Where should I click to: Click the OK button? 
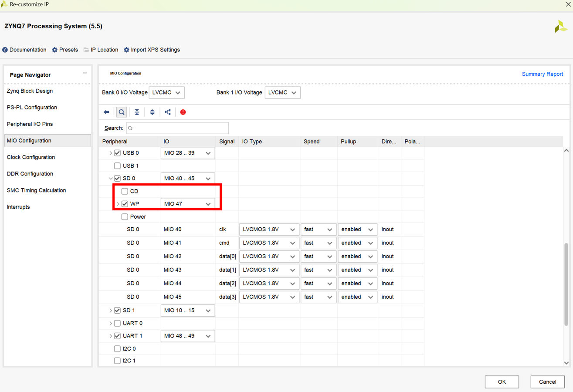pyautogui.click(x=502, y=382)
